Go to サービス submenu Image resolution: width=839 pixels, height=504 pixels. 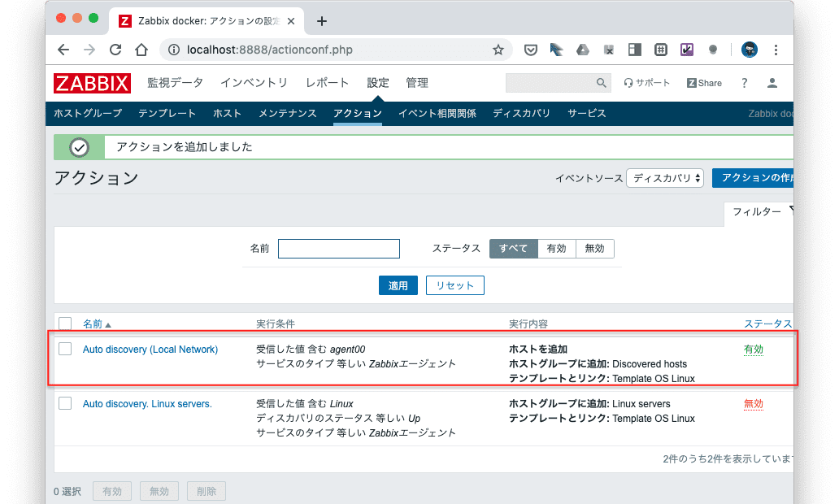tap(586, 114)
